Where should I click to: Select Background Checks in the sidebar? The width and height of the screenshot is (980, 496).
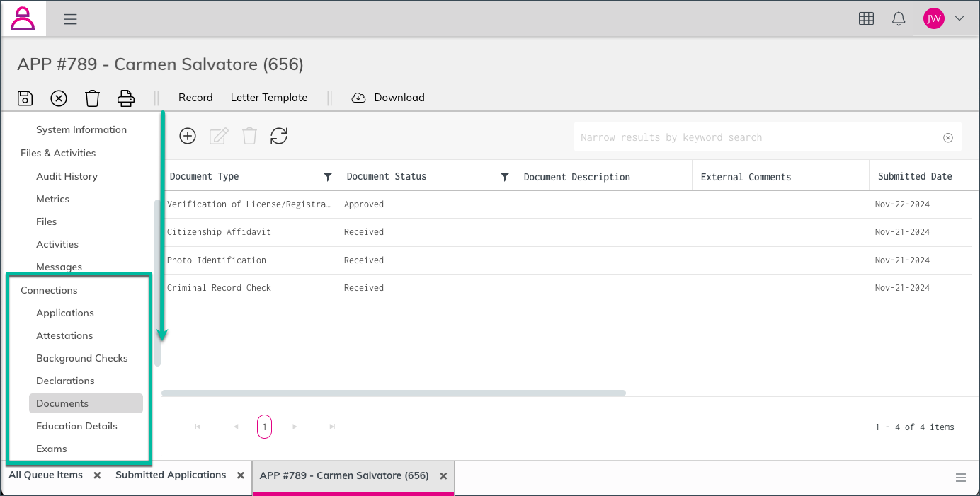click(x=82, y=358)
